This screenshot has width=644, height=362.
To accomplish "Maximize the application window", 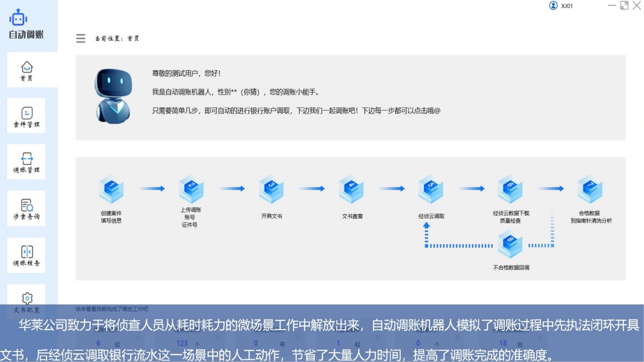I will coord(624,5).
